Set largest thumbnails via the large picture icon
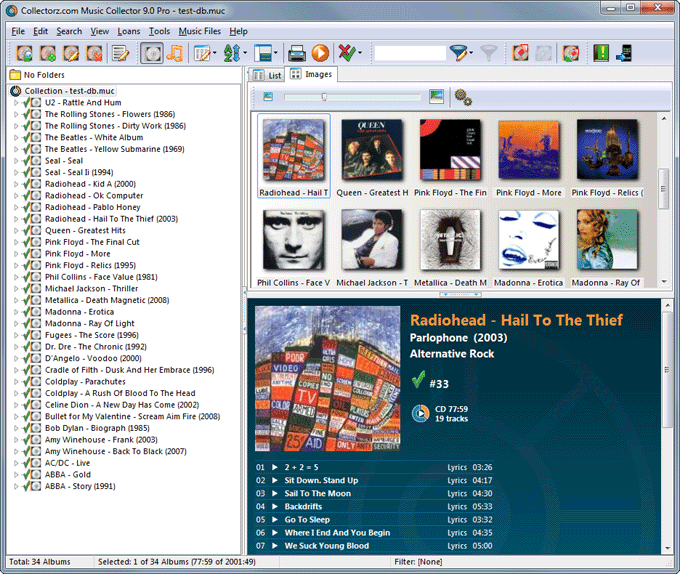The width and height of the screenshot is (680, 574). [436, 96]
